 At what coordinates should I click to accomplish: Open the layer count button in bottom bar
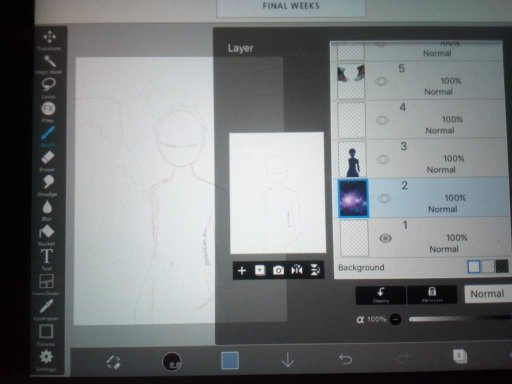[460, 356]
